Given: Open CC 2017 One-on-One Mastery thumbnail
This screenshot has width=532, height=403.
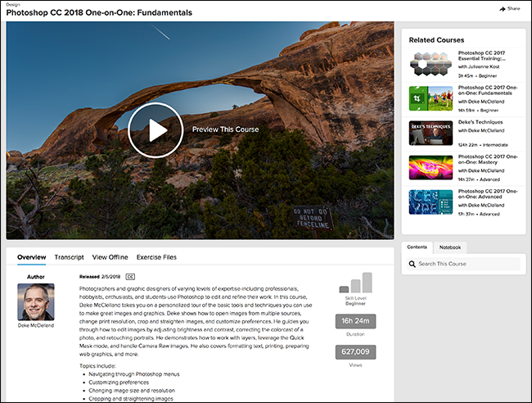Looking at the screenshot, I should [431, 167].
